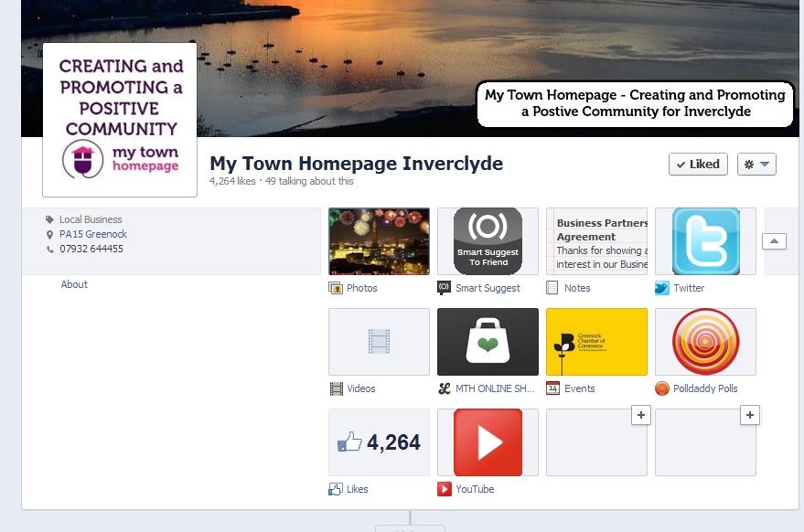The height and width of the screenshot is (532, 804).
Task: Open the Videos label link
Action: coord(361,388)
